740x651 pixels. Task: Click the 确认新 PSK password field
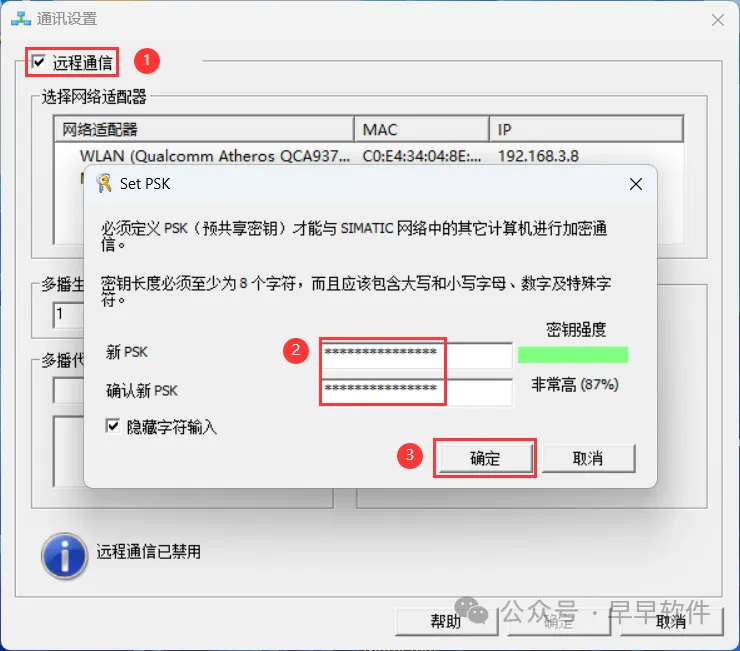(417, 391)
